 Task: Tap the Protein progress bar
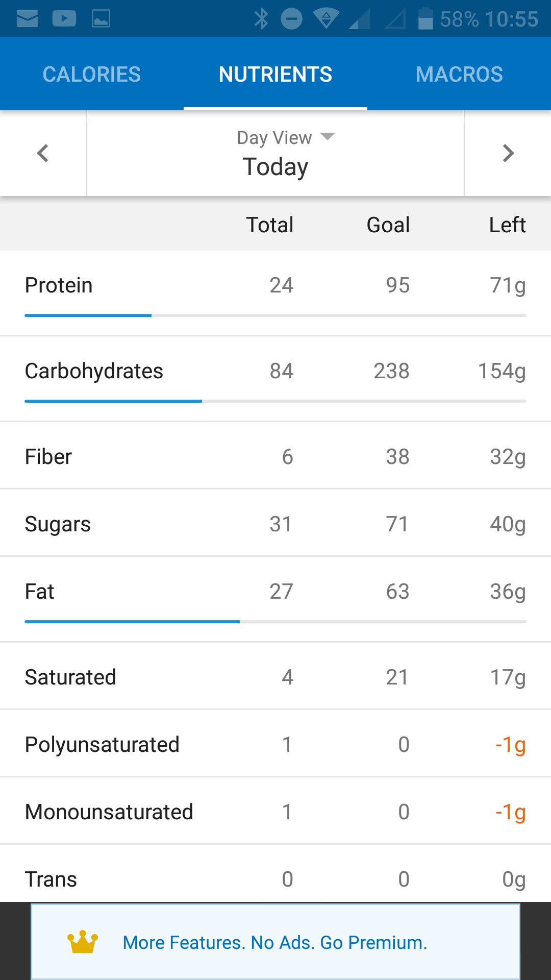click(275, 315)
